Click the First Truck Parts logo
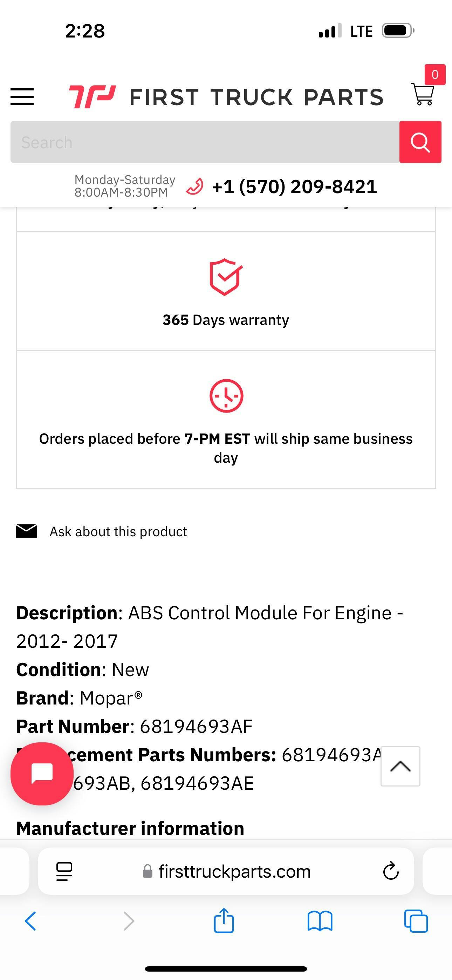The image size is (452, 980). [x=226, y=97]
